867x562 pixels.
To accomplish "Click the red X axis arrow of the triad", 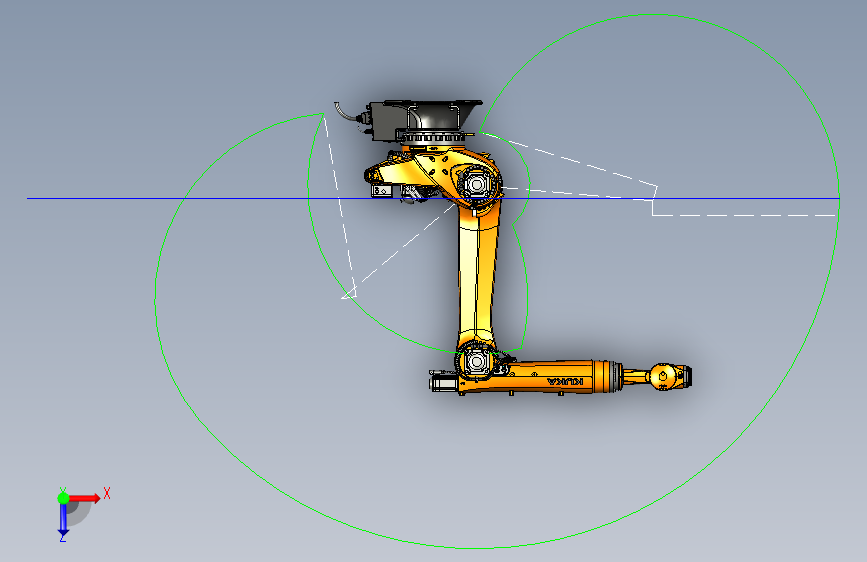I will tap(85, 498).
